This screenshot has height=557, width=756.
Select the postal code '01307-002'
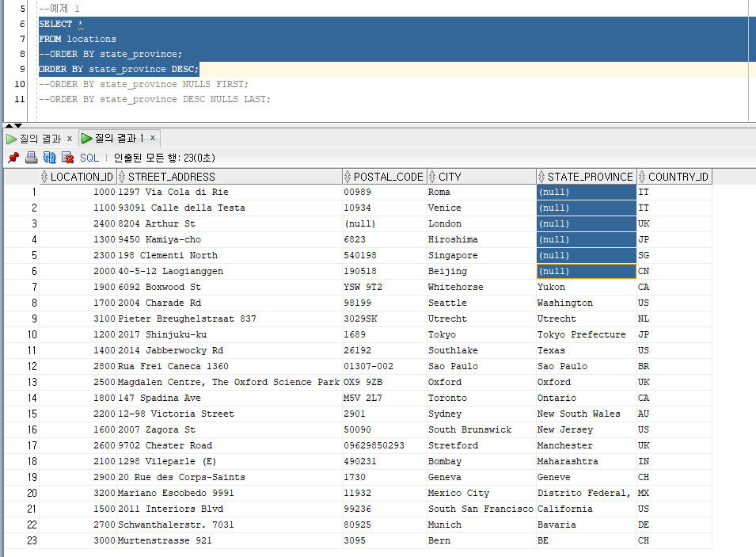[x=384, y=366]
